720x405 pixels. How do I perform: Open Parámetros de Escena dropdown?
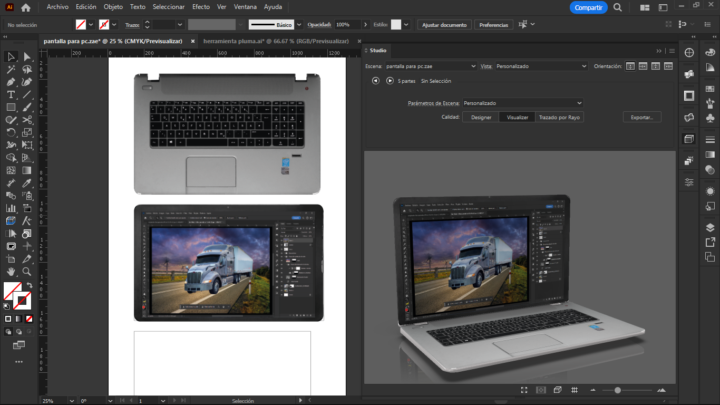tap(523, 103)
